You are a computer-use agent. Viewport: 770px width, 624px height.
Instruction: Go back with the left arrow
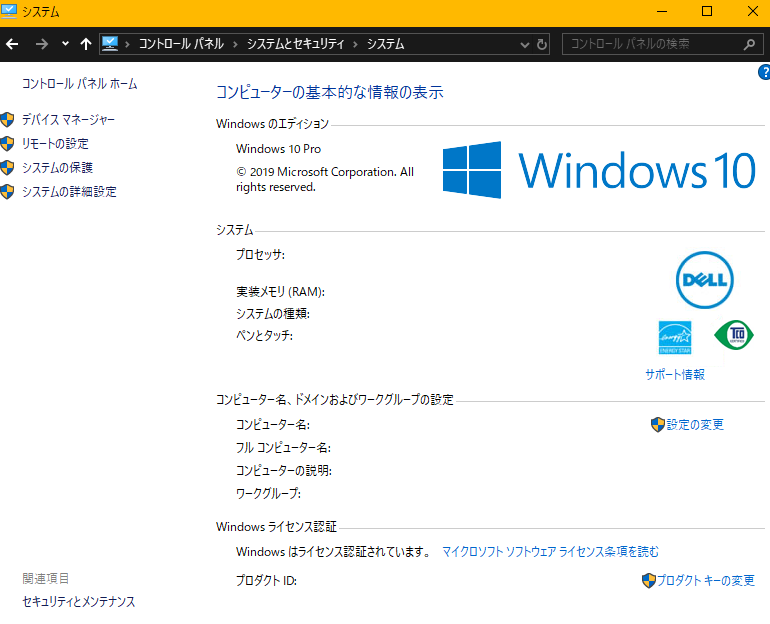click(12, 44)
